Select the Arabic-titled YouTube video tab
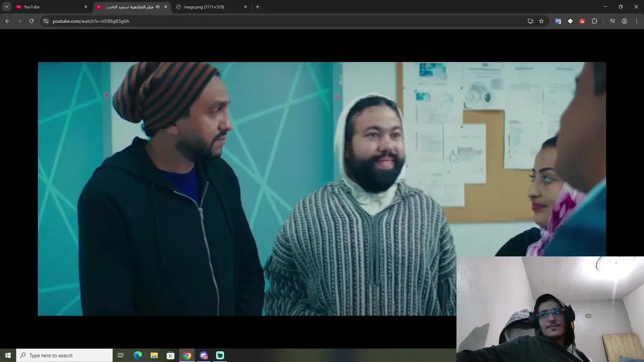The height and width of the screenshot is (362, 644). pyautogui.click(x=132, y=7)
